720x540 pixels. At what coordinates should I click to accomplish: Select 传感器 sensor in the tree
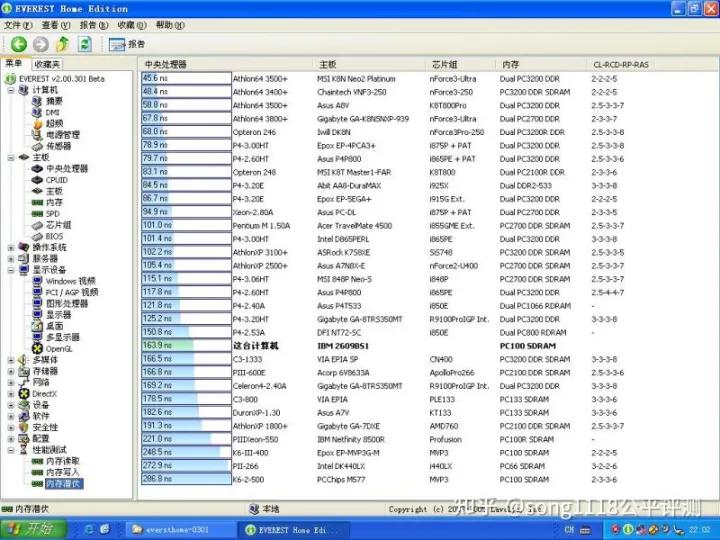point(57,146)
